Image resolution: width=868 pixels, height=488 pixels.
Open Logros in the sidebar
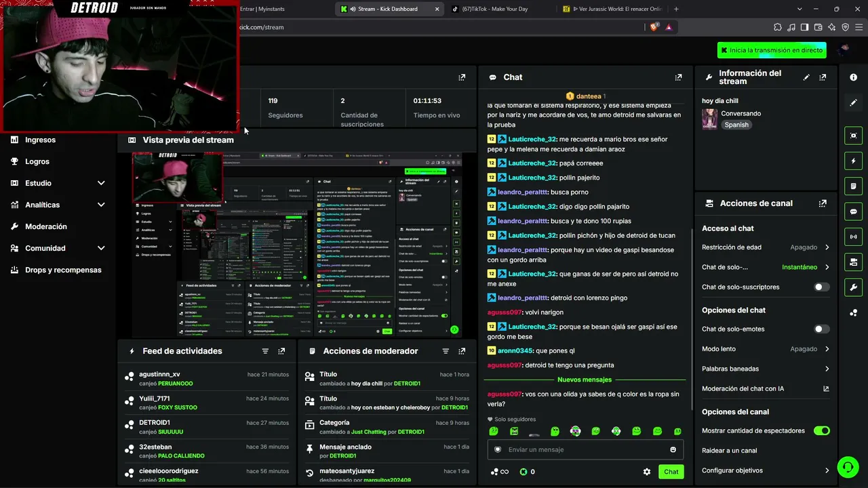pos(37,161)
